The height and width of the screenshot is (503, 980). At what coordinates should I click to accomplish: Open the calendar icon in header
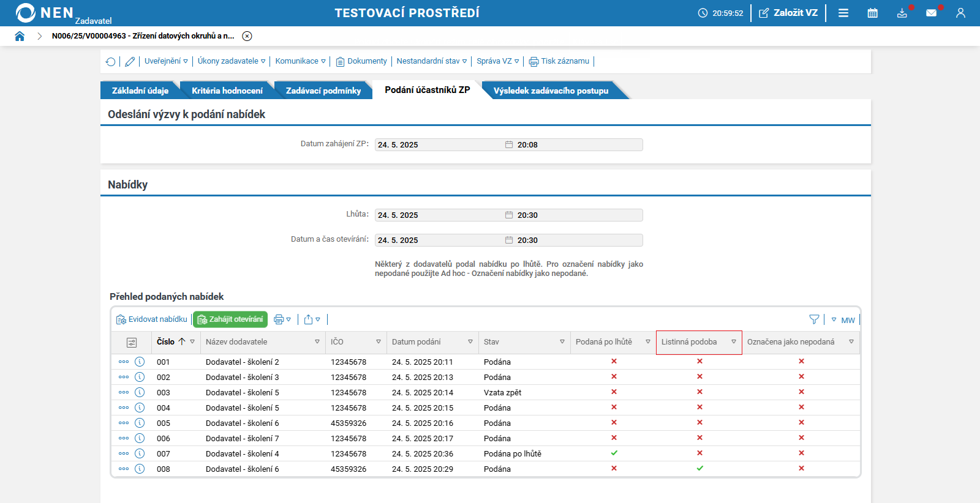pyautogui.click(x=873, y=13)
